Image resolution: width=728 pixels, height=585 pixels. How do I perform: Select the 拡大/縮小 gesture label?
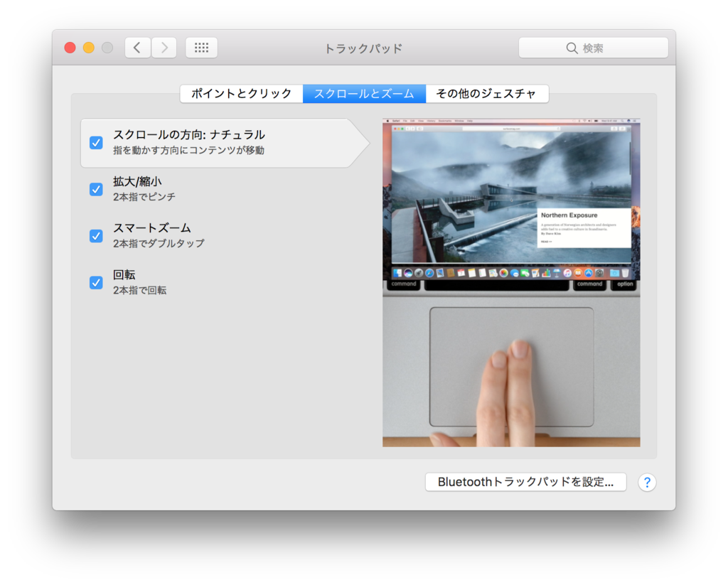click(137, 181)
